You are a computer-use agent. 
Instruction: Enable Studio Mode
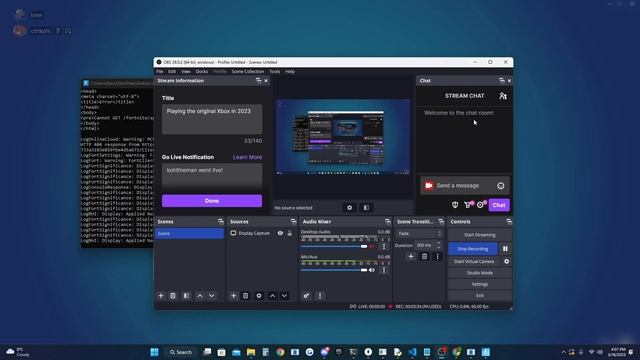480,273
